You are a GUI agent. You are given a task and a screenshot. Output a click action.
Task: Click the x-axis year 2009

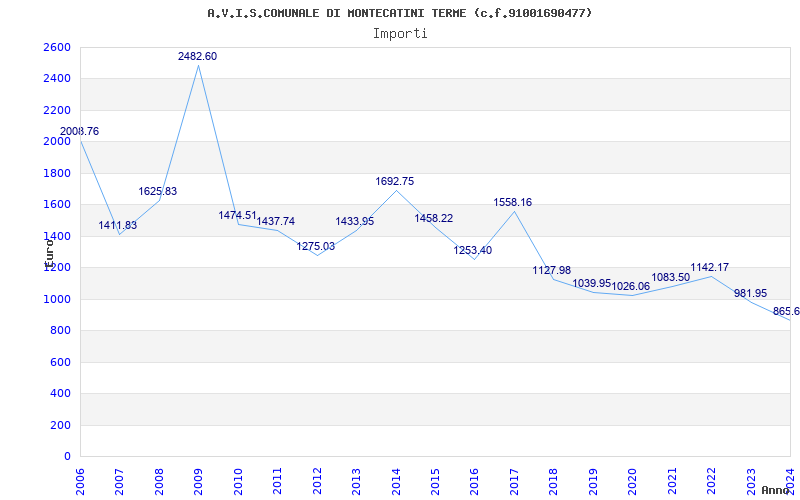coord(198,482)
